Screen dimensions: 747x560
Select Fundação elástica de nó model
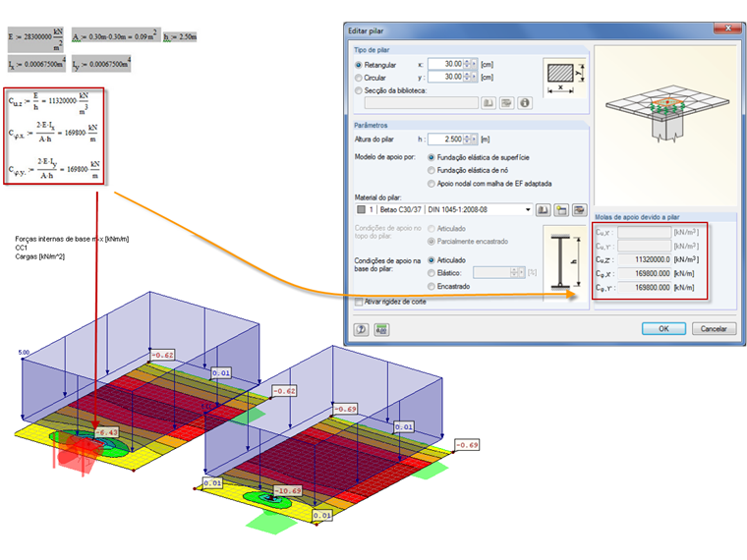(431, 171)
